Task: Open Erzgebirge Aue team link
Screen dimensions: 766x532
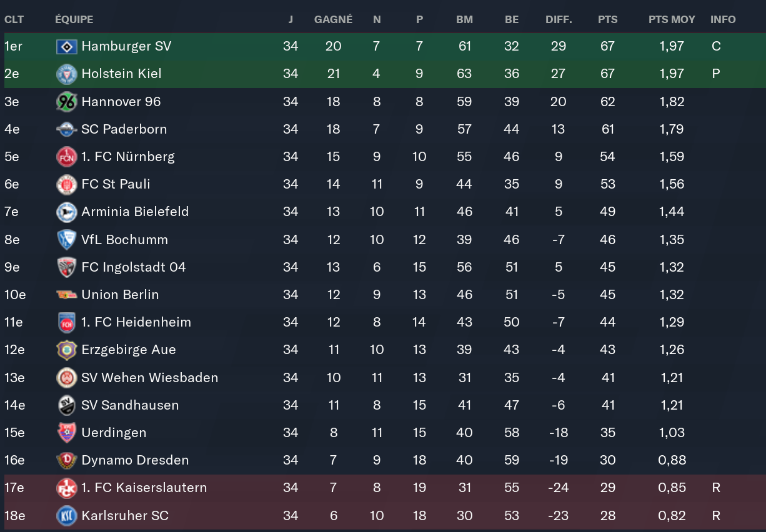Action: point(129,350)
